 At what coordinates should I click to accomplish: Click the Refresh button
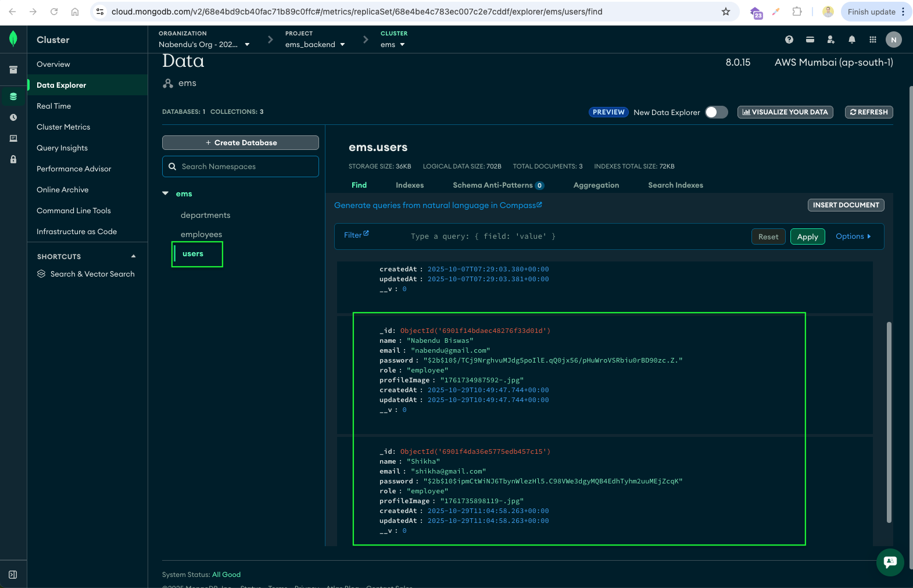869,112
